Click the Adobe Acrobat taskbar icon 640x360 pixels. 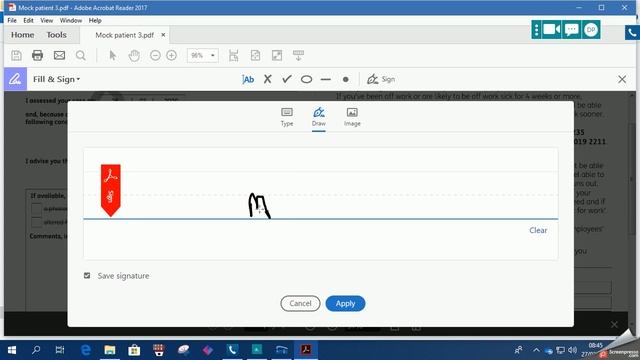click(x=306, y=349)
